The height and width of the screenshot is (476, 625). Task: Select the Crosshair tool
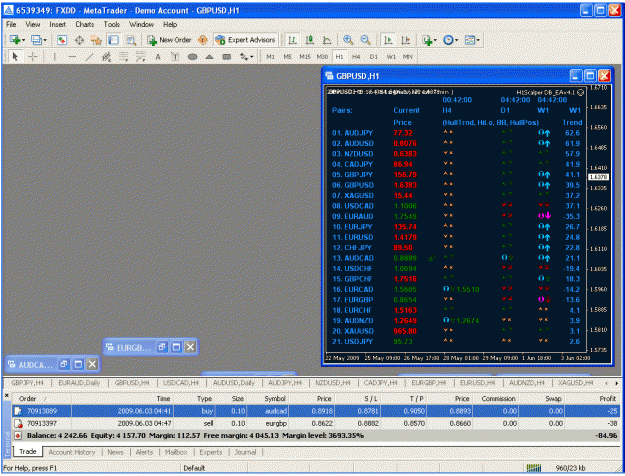(33, 57)
